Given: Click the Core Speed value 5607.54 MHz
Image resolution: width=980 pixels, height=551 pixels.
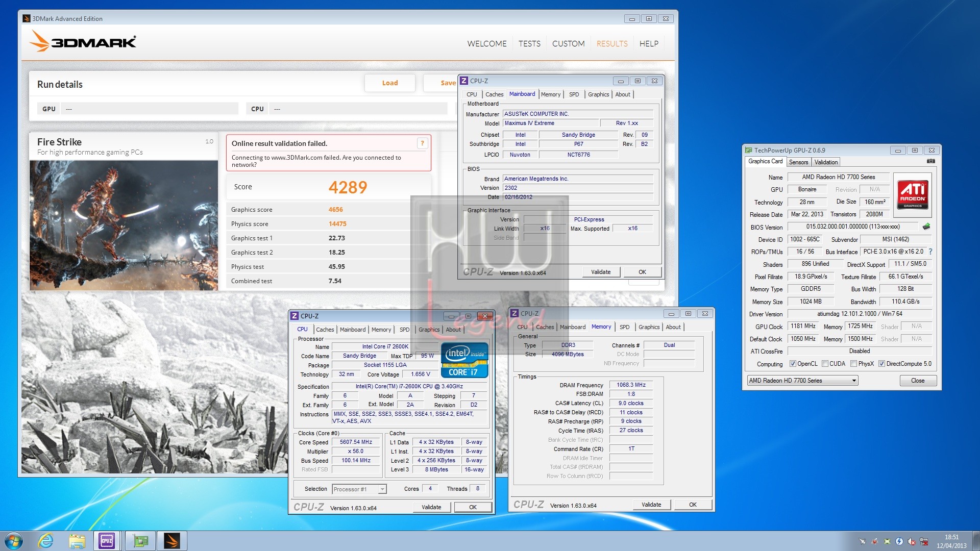Looking at the screenshot, I should 356,442.
